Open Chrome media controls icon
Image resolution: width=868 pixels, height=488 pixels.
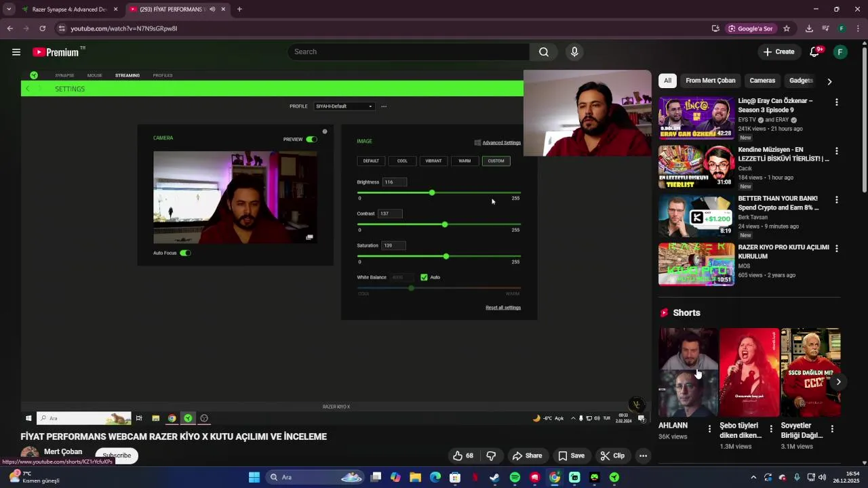coord(825,28)
